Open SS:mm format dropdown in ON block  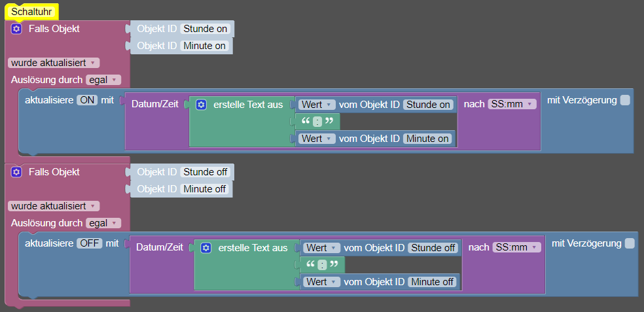click(512, 104)
